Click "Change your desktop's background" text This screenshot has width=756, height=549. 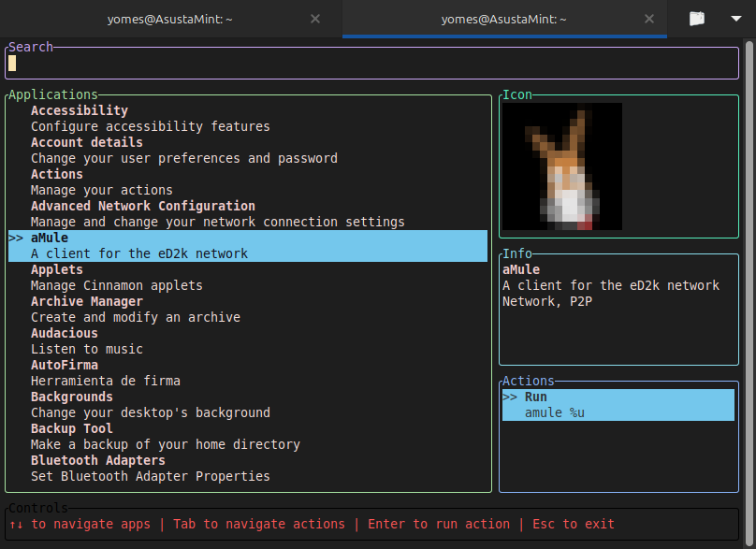pyautogui.click(x=151, y=412)
